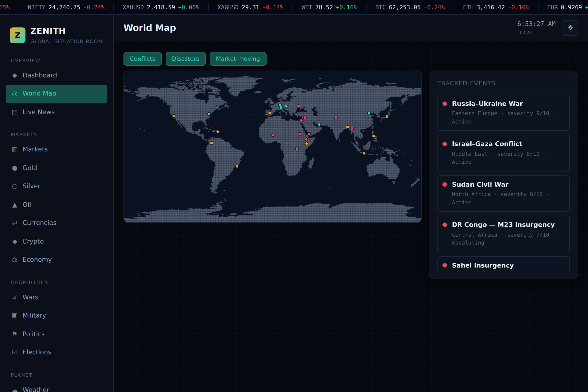This screenshot has width=588, height=392.
Task: Click the World Map target icon
Action: point(15,94)
